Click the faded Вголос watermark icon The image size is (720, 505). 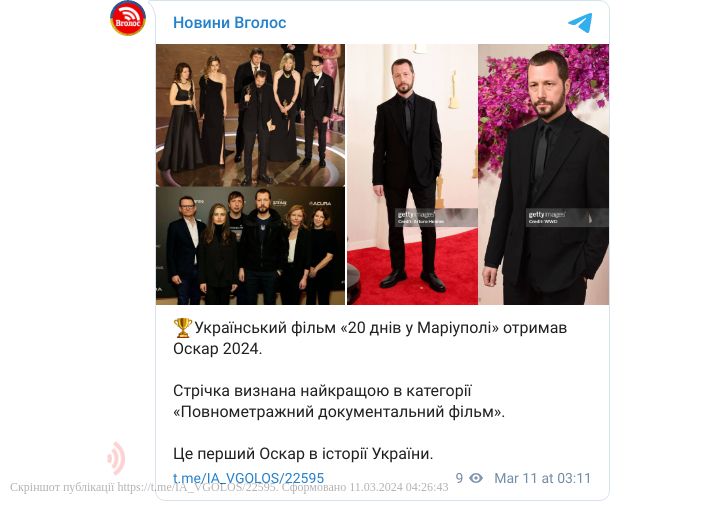click(117, 458)
